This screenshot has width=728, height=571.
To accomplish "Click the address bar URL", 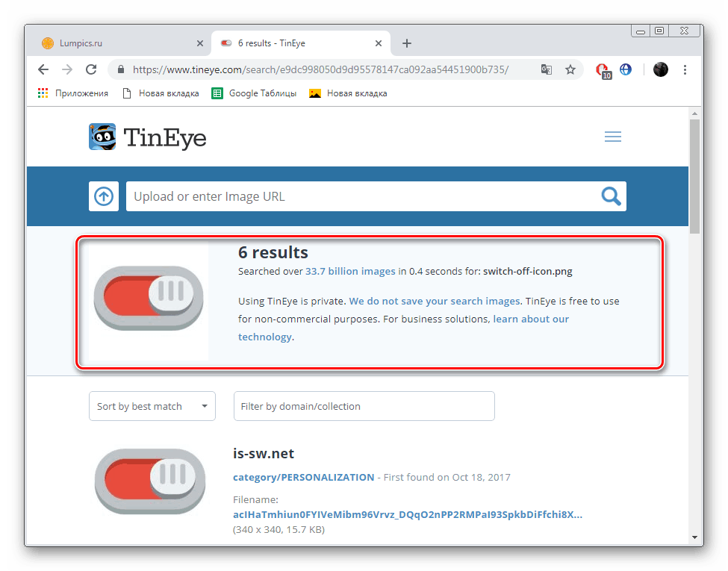I will 321,69.
